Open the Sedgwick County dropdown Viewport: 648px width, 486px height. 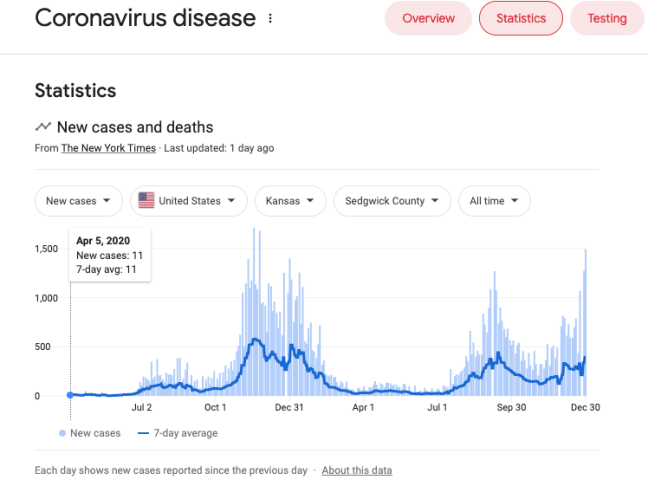point(392,200)
